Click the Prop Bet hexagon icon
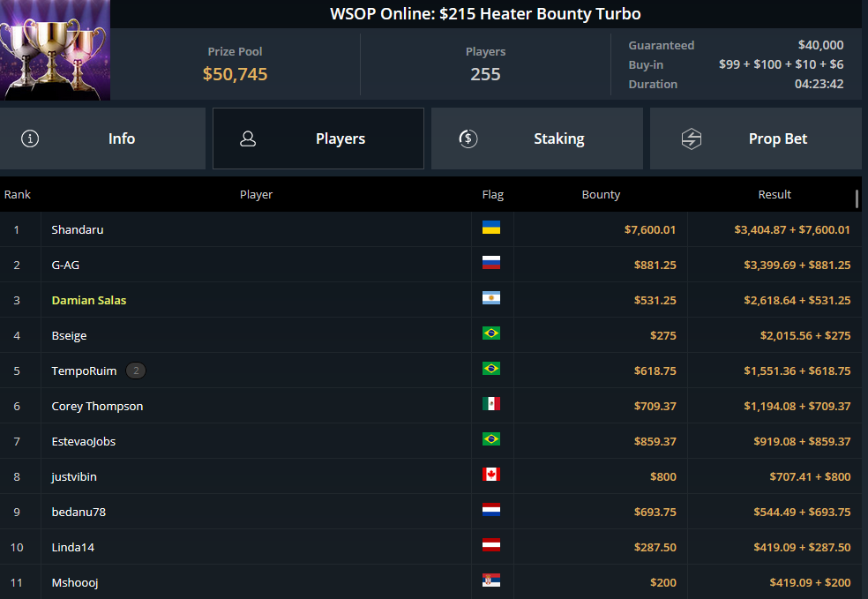 point(692,139)
